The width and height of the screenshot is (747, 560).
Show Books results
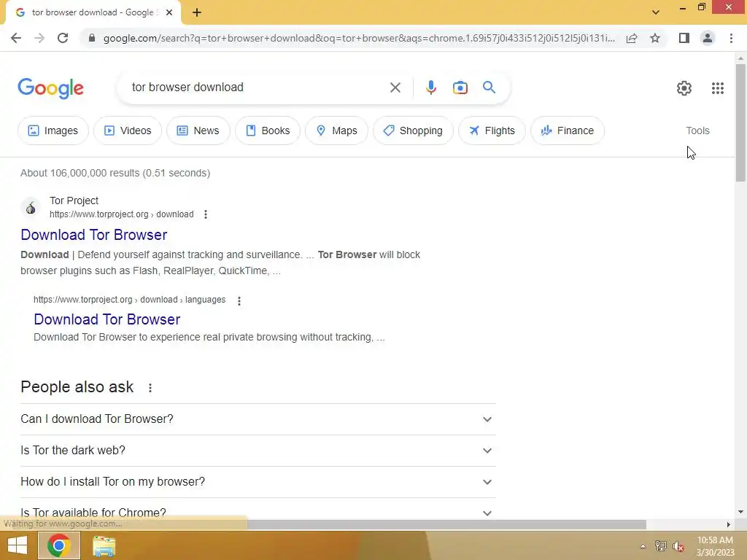(x=268, y=131)
